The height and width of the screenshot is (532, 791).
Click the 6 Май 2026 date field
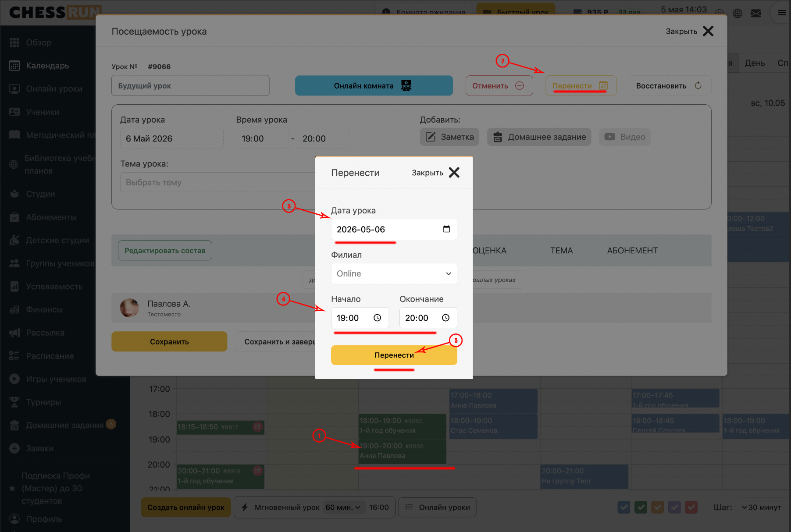point(172,138)
